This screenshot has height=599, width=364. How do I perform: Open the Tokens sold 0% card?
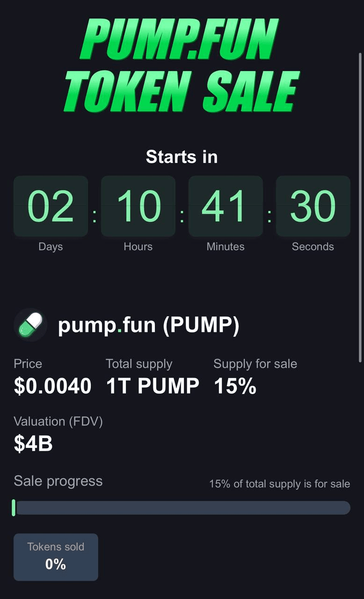tap(56, 557)
